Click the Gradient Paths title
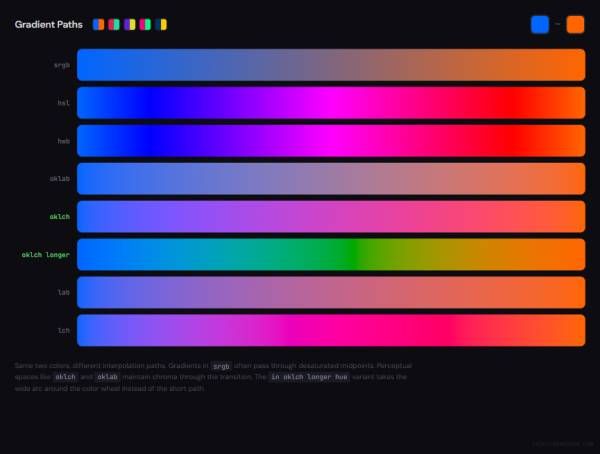Screen dimensions: 600x454 tap(48, 24)
